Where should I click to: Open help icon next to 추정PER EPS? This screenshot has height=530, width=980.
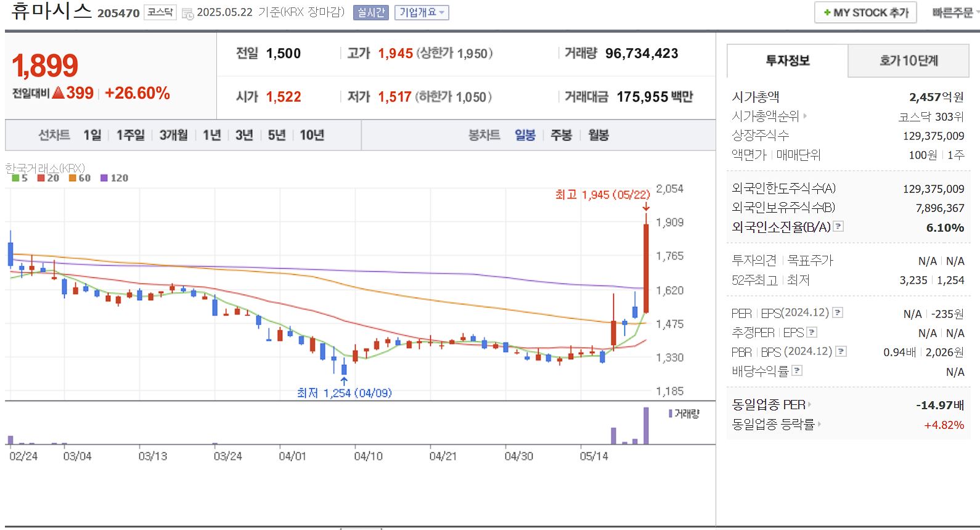[812, 332]
